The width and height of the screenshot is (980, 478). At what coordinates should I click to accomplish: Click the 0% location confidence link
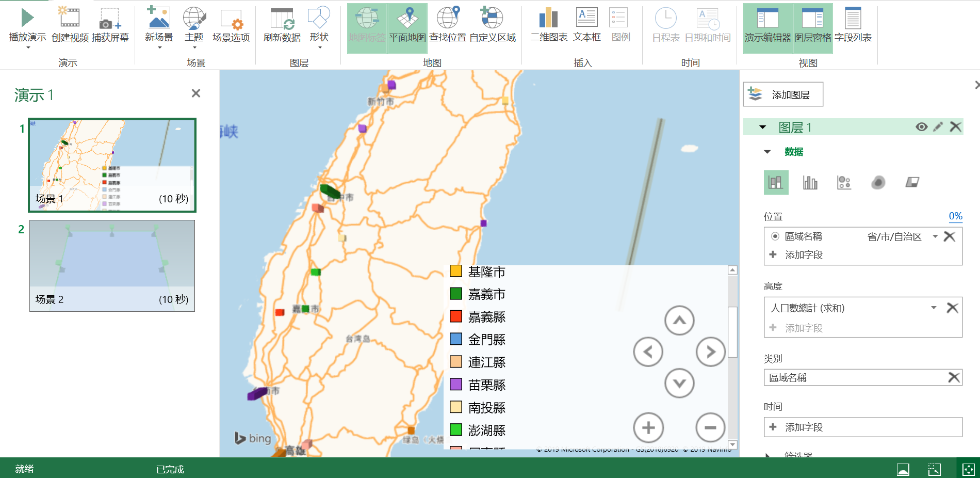click(x=955, y=216)
